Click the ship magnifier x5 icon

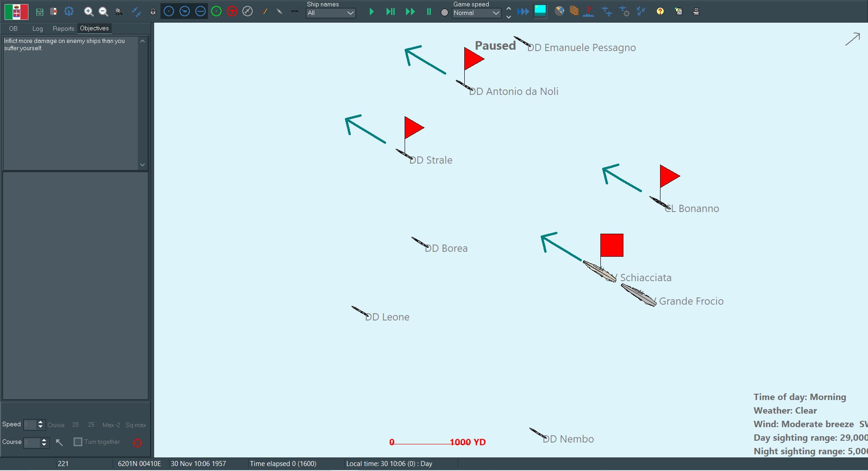click(x=119, y=12)
